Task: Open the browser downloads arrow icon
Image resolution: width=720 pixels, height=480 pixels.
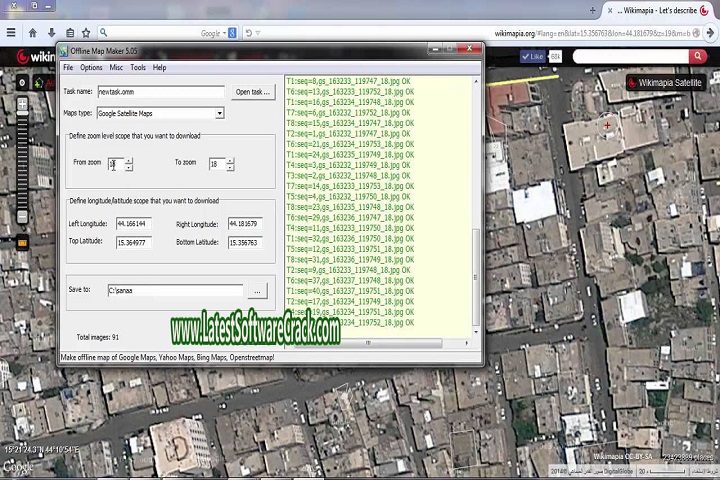Action: (x=50, y=33)
